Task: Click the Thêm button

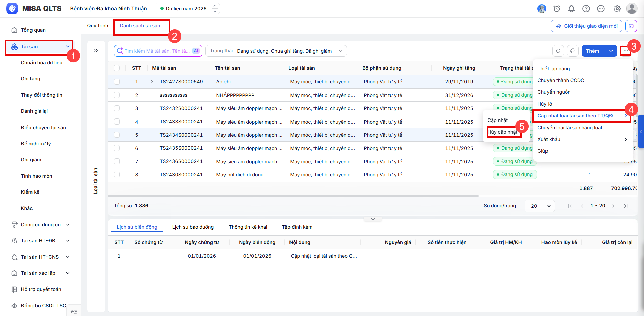Action: pos(593,51)
